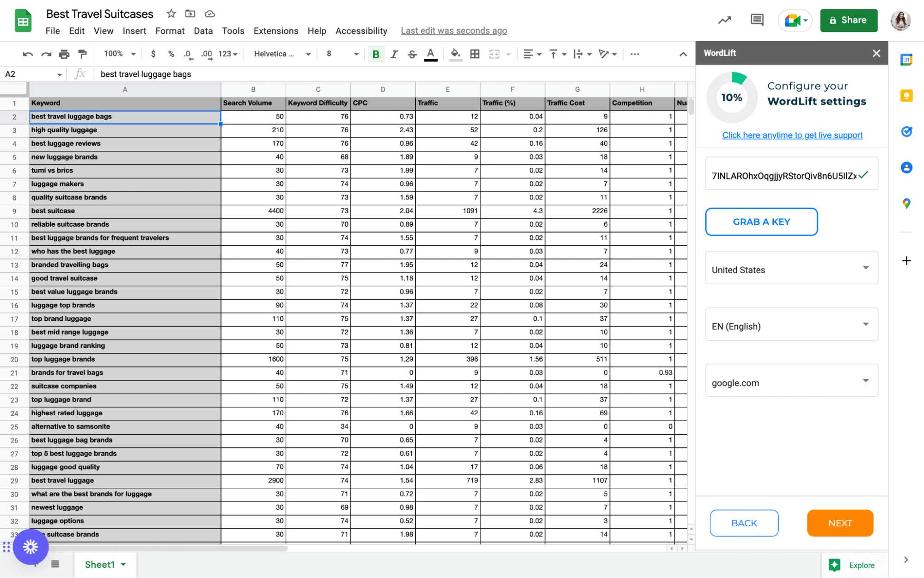Click the WordLift key input field
Image resolution: width=924 pixels, height=578 pixels.
coord(783,176)
